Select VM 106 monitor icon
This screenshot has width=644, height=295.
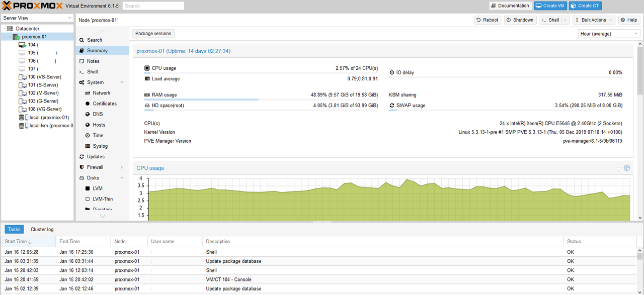[22, 61]
